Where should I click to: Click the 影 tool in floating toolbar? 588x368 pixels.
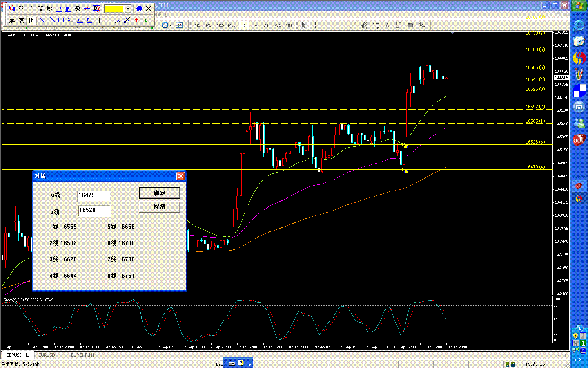point(49,8)
